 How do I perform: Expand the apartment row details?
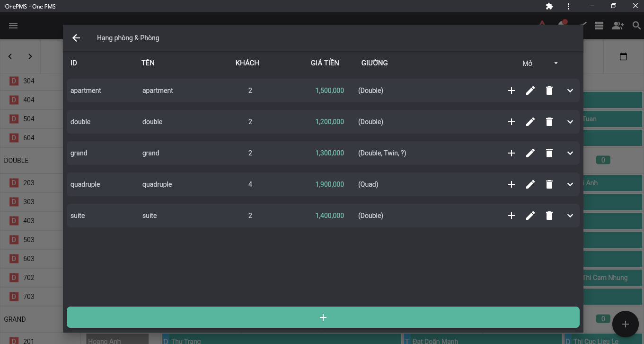click(x=570, y=91)
